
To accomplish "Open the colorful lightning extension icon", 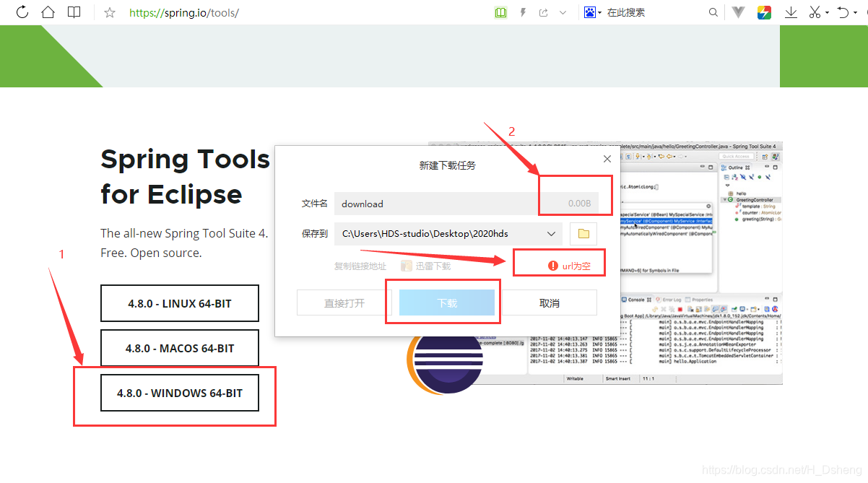I will pos(764,12).
